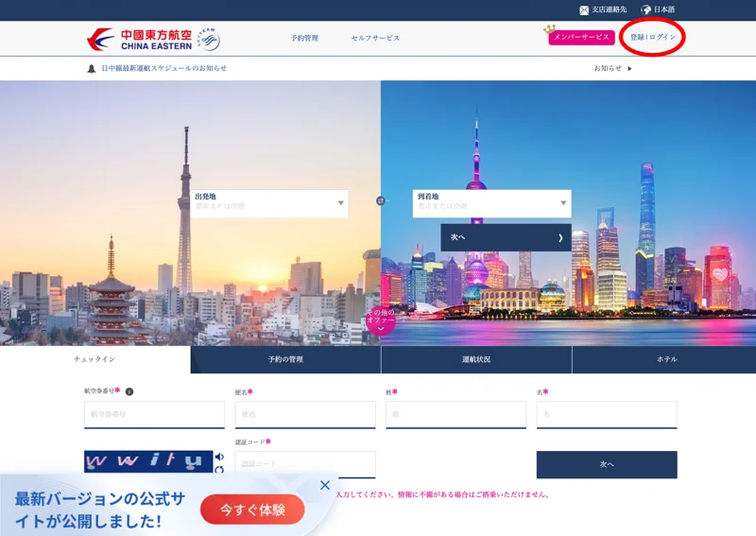Open the セルフサービス menu
The width and height of the screenshot is (756, 536).
point(375,38)
